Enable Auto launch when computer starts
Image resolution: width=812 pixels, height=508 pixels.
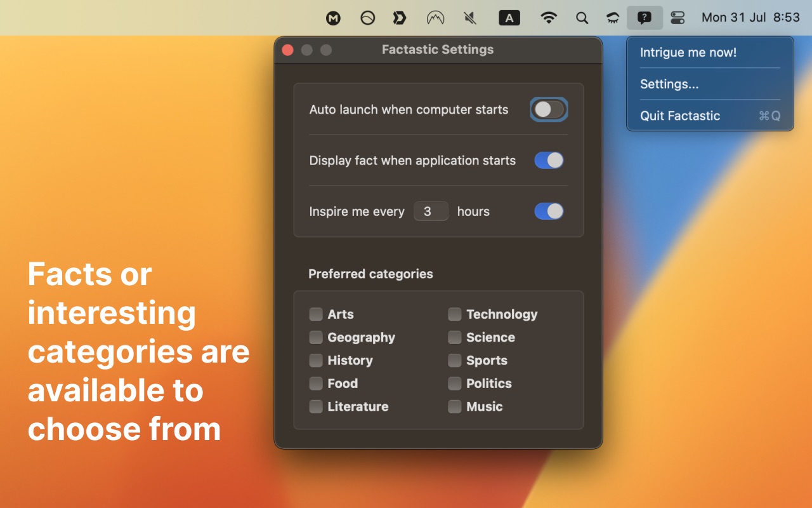click(x=549, y=110)
